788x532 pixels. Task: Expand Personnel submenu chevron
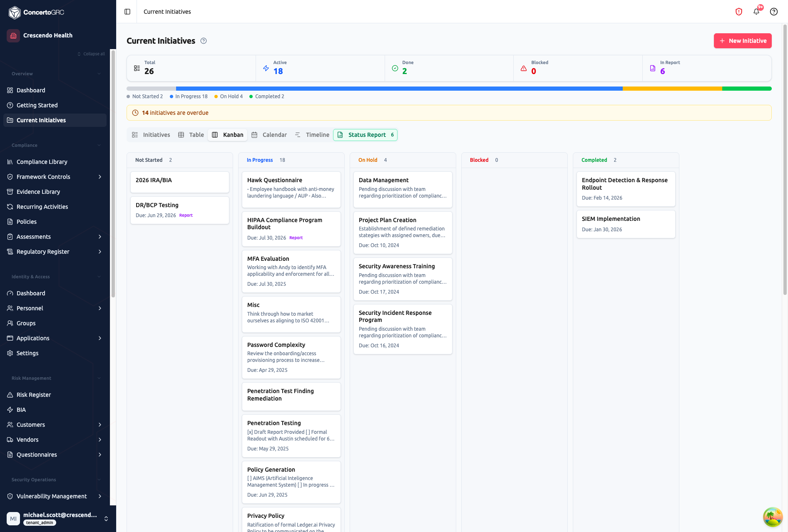100,308
